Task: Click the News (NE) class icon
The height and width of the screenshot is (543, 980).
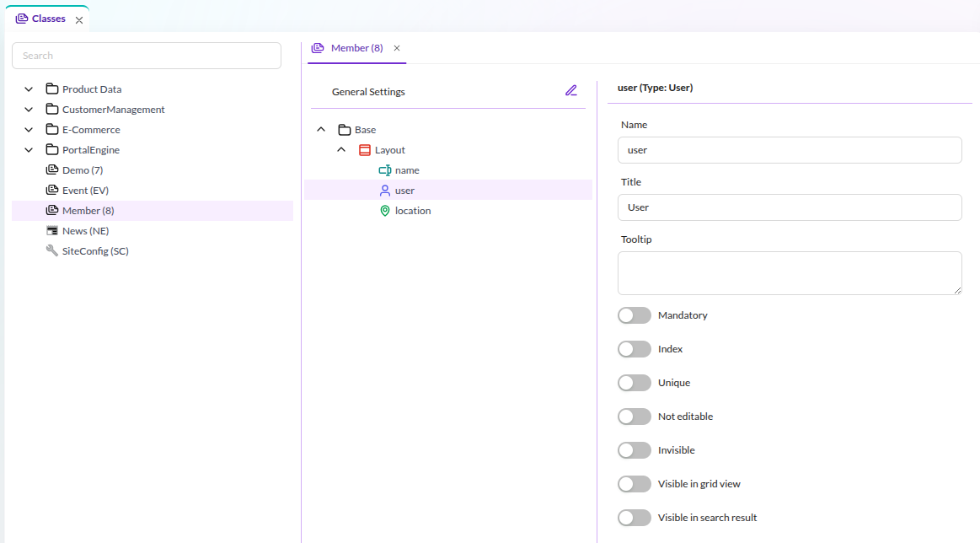Action: (x=52, y=231)
